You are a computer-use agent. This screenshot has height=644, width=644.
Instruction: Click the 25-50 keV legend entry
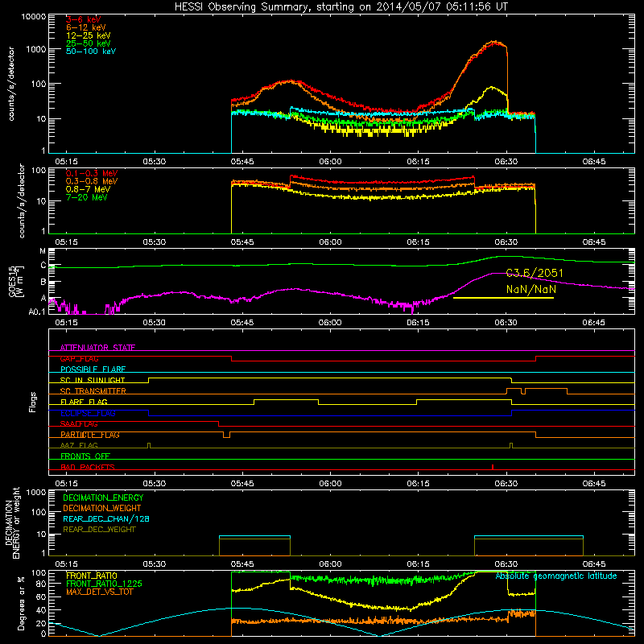point(89,43)
